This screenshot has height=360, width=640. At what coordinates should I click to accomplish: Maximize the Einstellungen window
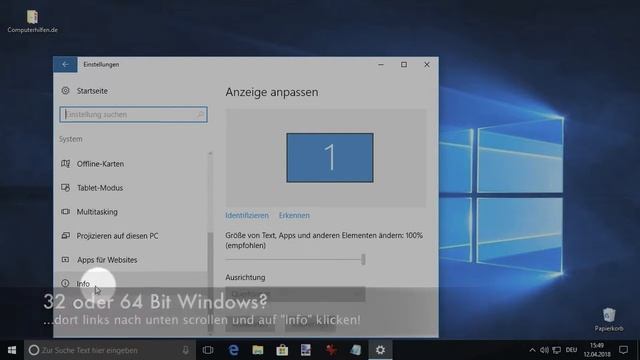404,64
